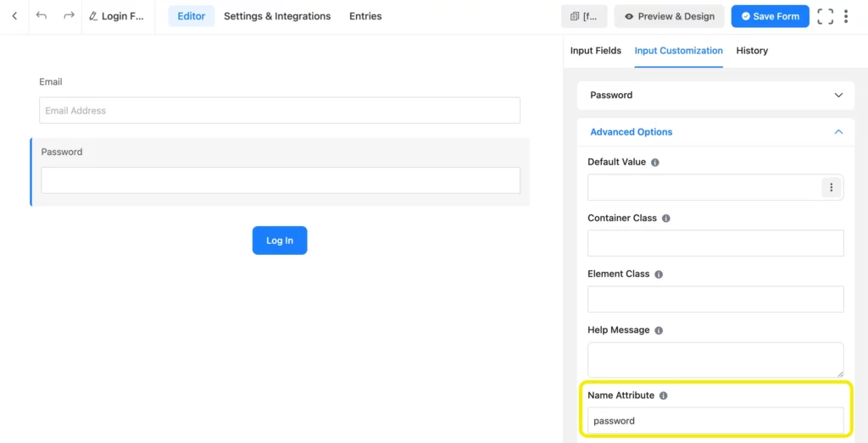The width and height of the screenshot is (868, 443).
Task: Collapse the Advanced Options section
Action: pyautogui.click(x=715, y=132)
